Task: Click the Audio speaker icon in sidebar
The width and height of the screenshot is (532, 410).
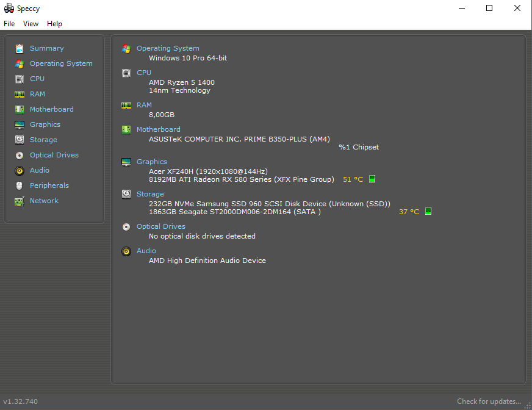Action: [20, 171]
